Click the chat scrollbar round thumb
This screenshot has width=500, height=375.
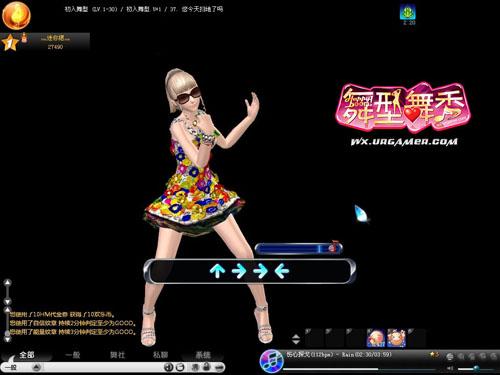click(x=7, y=333)
